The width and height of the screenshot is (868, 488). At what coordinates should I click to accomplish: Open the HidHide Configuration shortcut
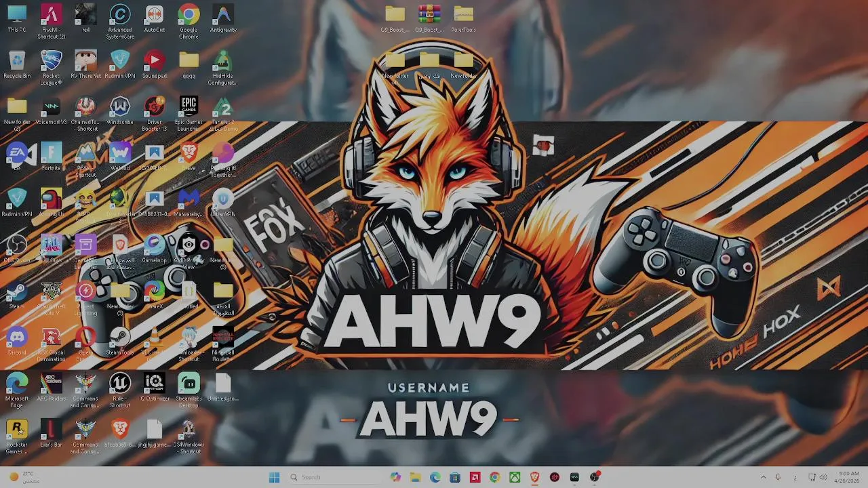tap(223, 68)
